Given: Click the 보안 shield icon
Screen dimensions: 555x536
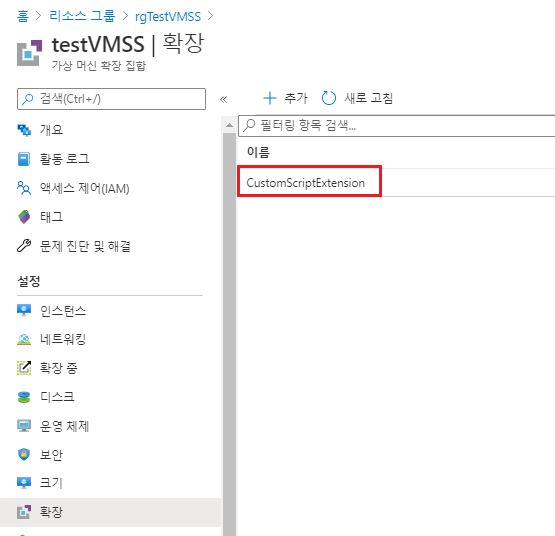Looking at the screenshot, I should coord(24,454).
